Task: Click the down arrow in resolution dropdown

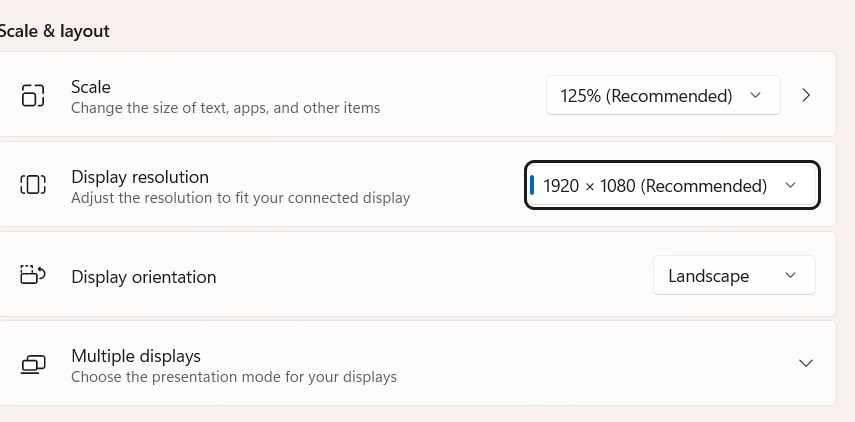Action: 790,185
